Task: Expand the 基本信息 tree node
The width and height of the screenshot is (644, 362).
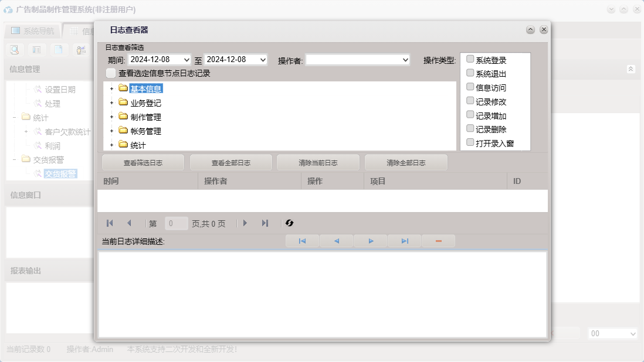Action: [111, 88]
